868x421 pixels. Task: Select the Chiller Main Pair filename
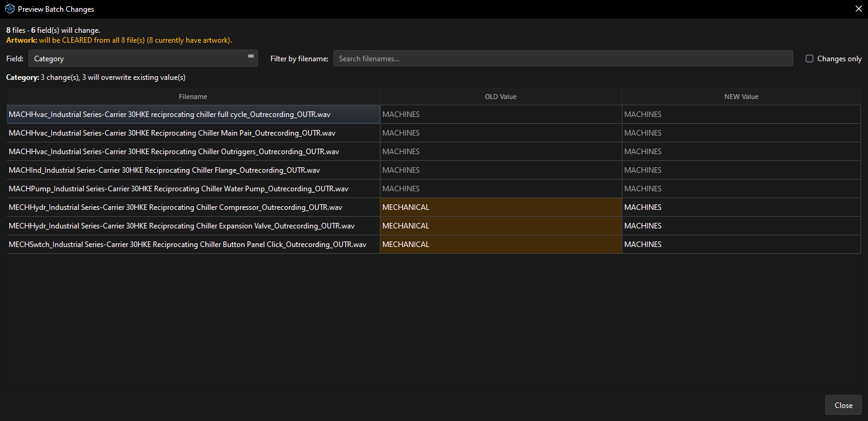coord(193,133)
